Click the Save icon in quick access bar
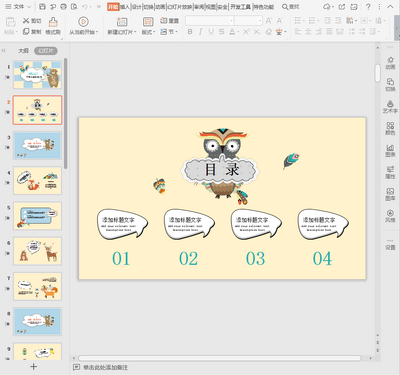The height and width of the screenshot is (375, 400). 42,7
